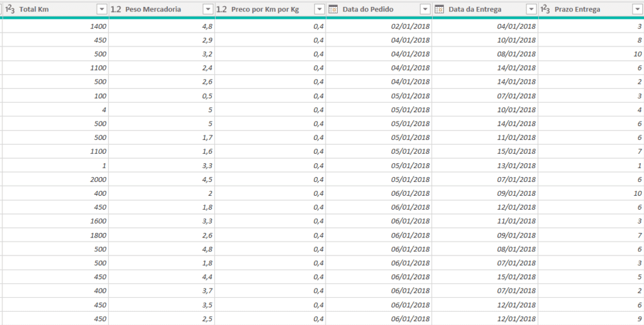
Task: Click the Total Km cell showing 1400
Action: tap(55, 26)
